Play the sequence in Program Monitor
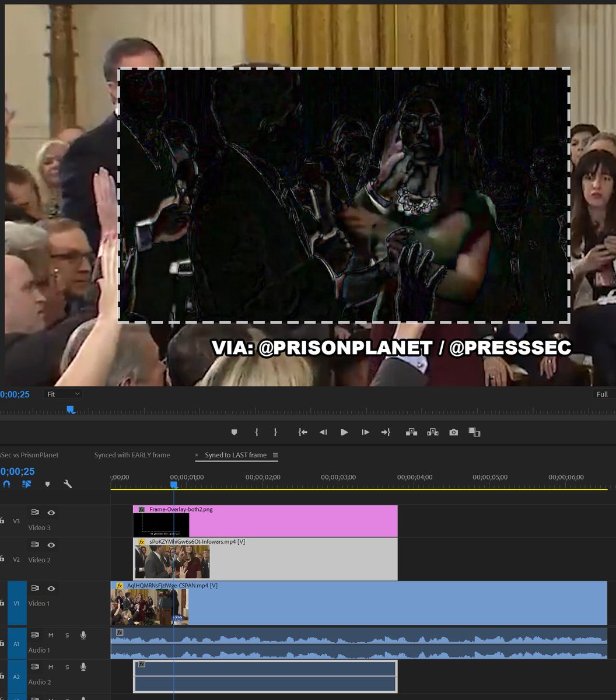The image size is (616, 700). click(x=344, y=432)
